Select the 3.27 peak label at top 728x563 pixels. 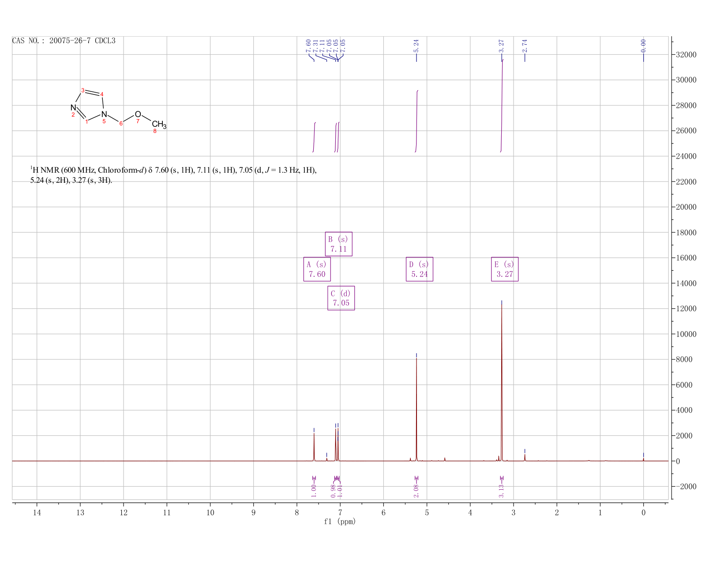pos(502,45)
